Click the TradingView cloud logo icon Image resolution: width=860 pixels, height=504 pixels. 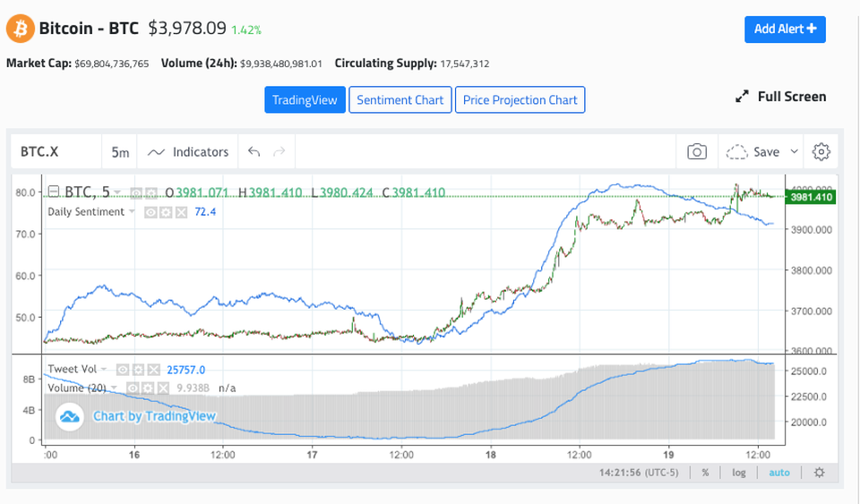click(x=70, y=416)
